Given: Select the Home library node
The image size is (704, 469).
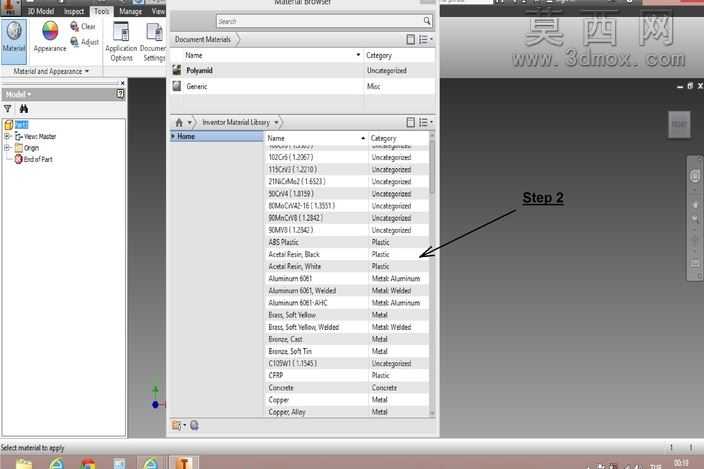Looking at the screenshot, I should (216, 136).
